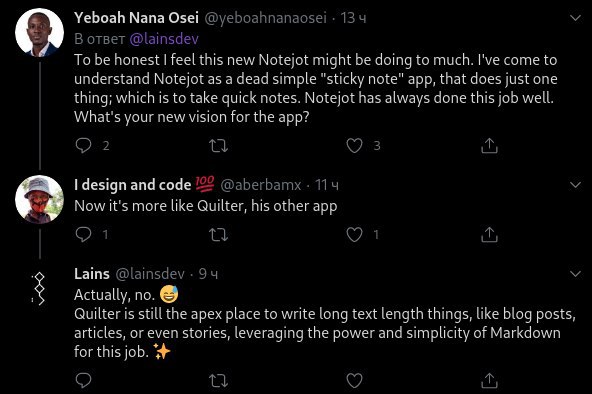Open Yeboah Nana Osei's profile name

(136, 18)
